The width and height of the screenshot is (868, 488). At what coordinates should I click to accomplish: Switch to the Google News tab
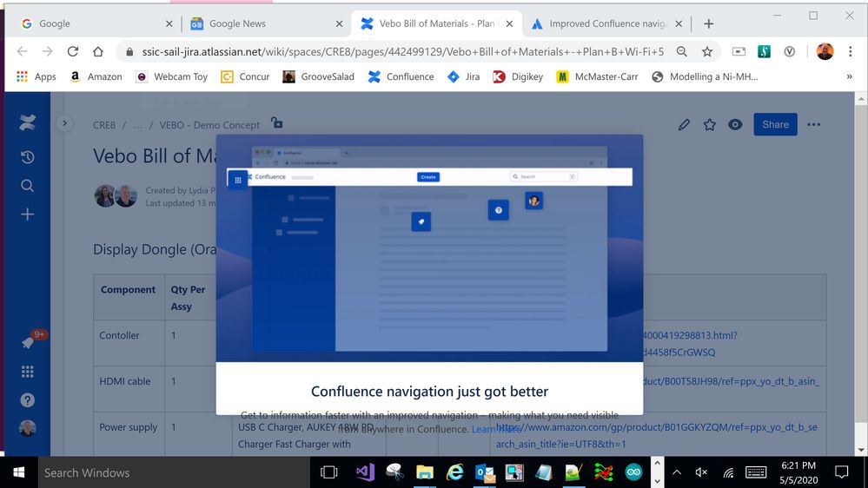tap(266, 23)
